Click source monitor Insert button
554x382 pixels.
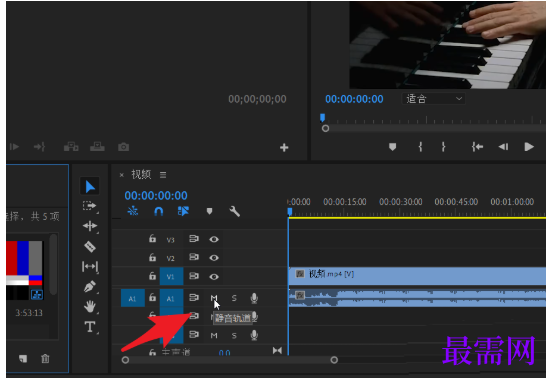(x=71, y=146)
